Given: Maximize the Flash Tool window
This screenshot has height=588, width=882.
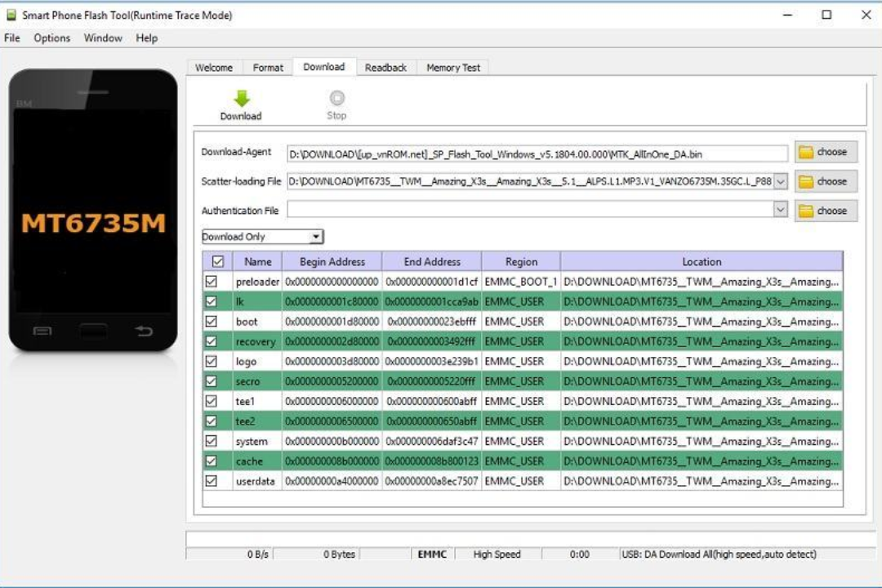Looking at the screenshot, I should click(x=826, y=15).
